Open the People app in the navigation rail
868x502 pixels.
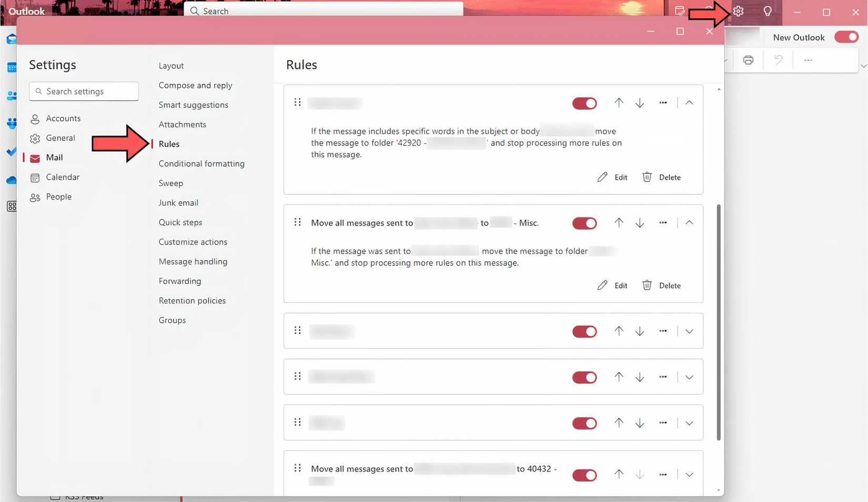tap(12, 95)
